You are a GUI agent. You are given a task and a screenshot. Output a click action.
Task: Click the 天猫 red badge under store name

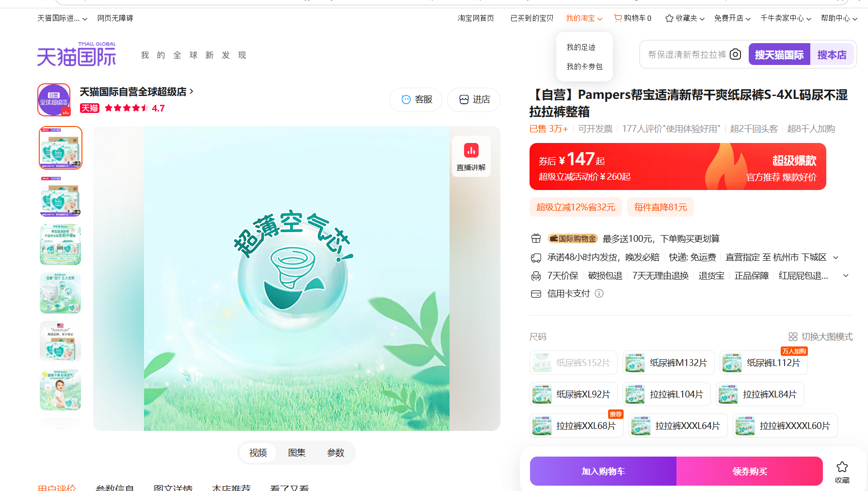[90, 108]
